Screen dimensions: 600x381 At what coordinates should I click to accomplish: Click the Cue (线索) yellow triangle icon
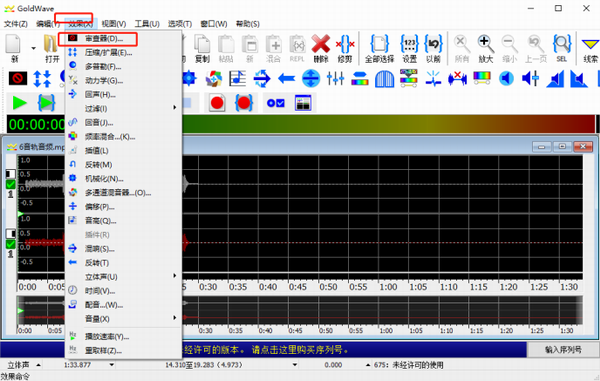coord(590,44)
